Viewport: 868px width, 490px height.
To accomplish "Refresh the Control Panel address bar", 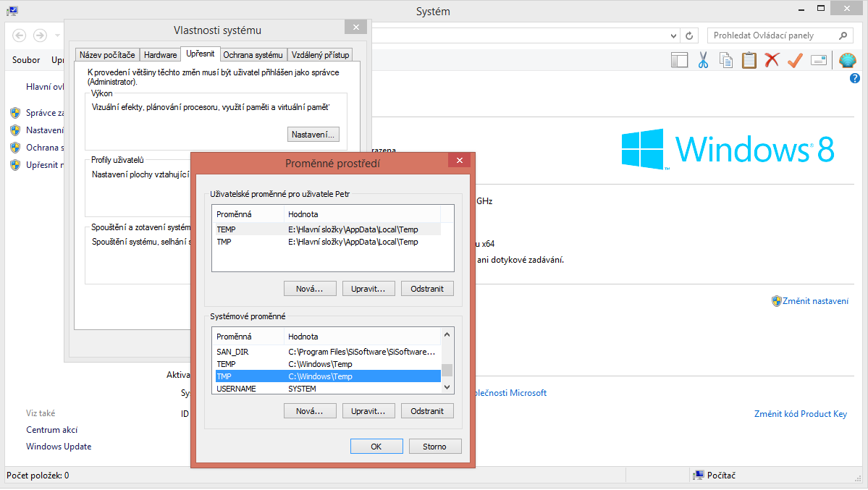I will tap(689, 36).
